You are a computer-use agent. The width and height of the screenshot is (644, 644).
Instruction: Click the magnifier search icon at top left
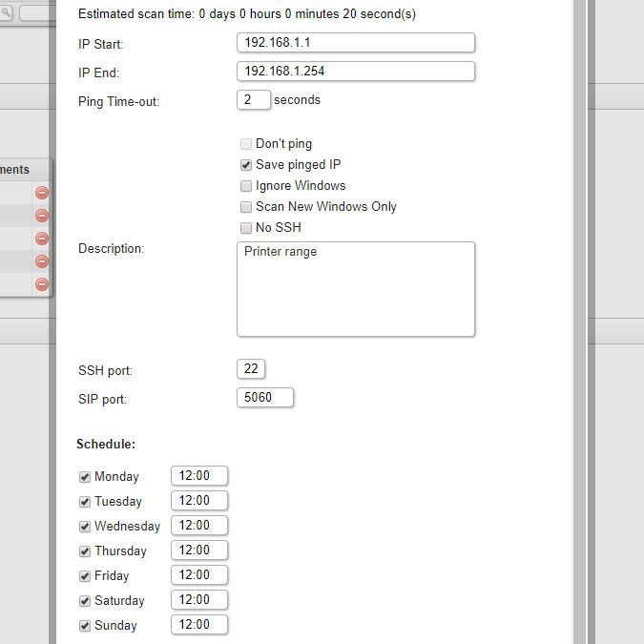[x=6, y=13]
